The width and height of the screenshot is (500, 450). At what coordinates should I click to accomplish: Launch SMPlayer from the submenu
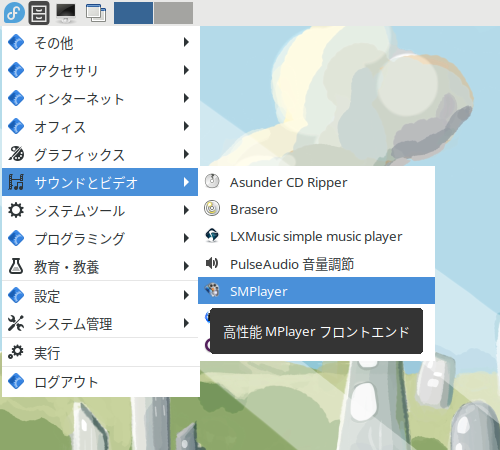[317, 291]
